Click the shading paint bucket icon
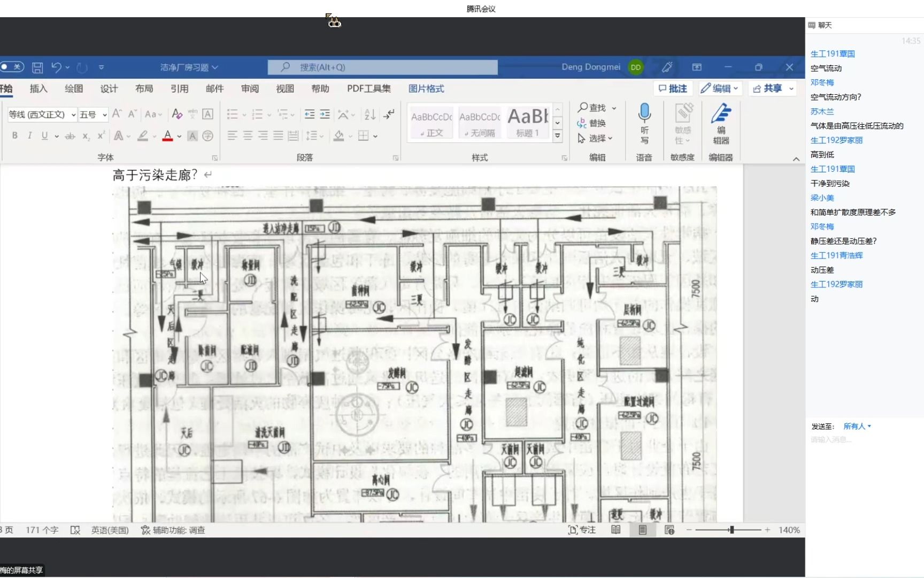Screen dimensions: 924x578 [338, 136]
